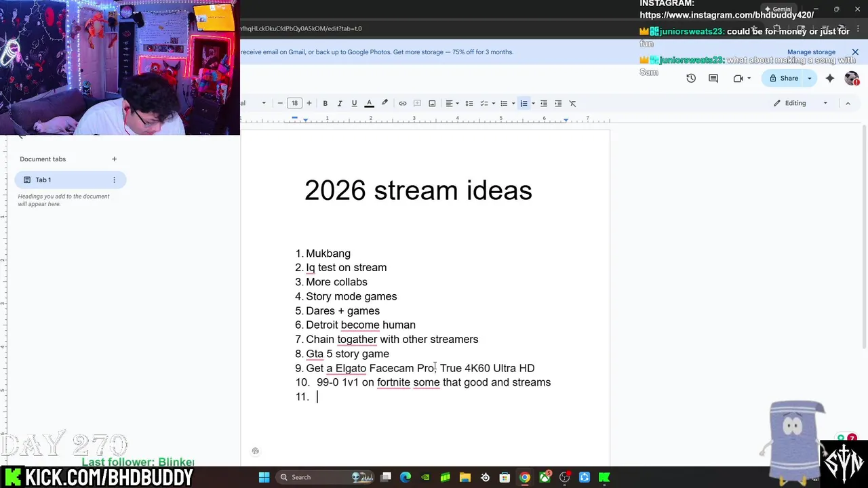This screenshot has height=488, width=868.
Task: Collapse the menus with the chevron-up arrow
Action: [848, 103]
